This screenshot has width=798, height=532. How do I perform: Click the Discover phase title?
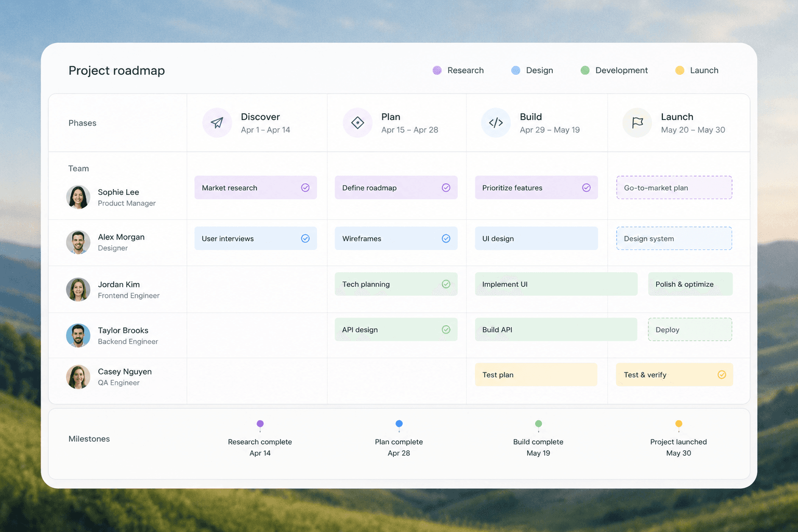point(260,117)
